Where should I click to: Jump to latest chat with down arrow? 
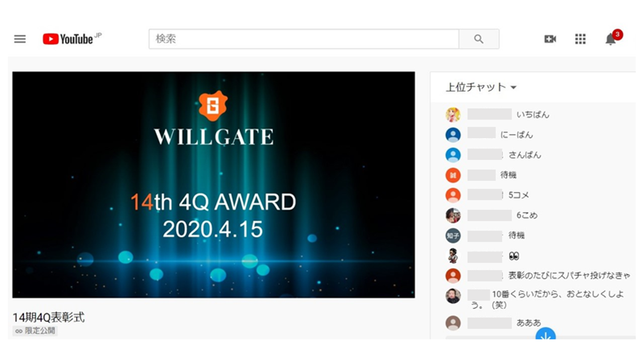coord(546,333)
